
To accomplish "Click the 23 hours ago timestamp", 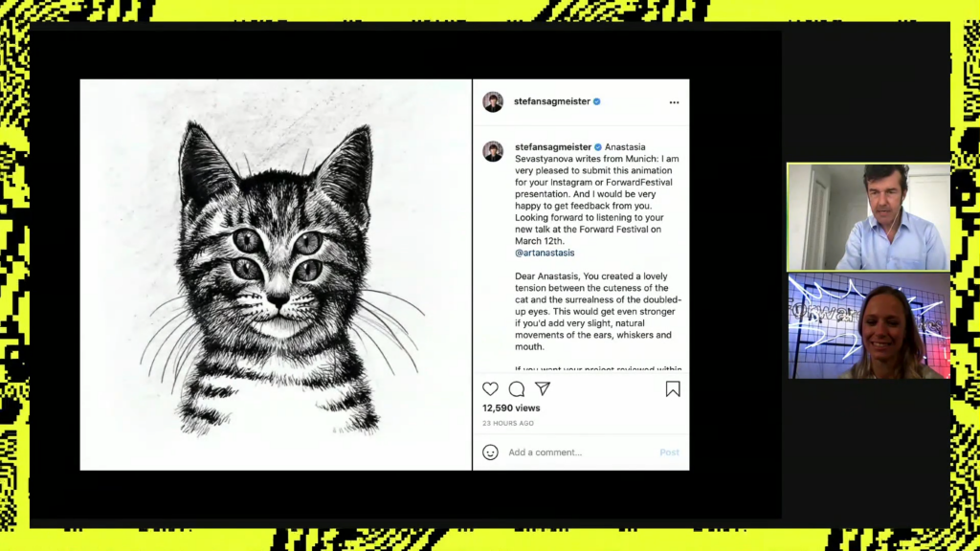I will tap(507, 423).
